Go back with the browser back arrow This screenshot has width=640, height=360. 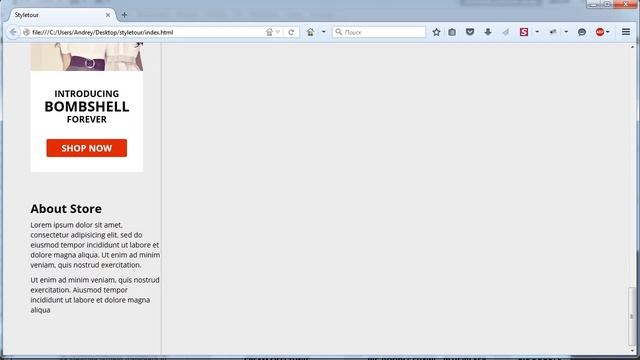point(13,32)
